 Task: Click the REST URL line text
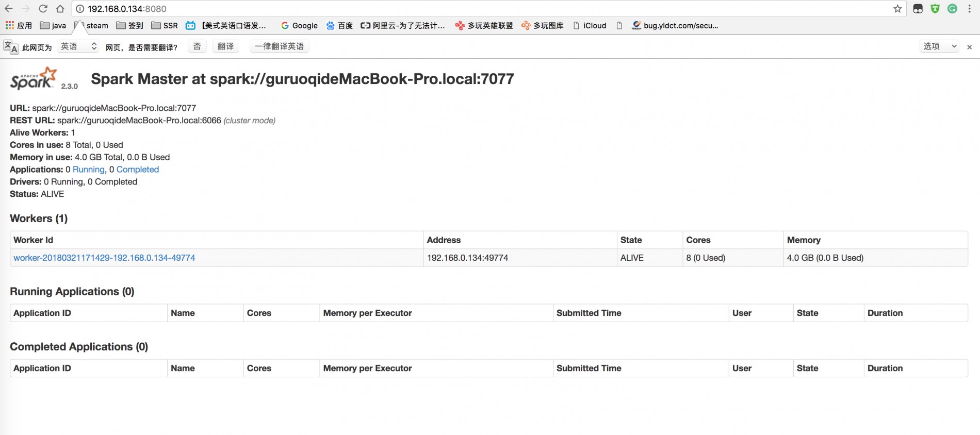(142, 121)
